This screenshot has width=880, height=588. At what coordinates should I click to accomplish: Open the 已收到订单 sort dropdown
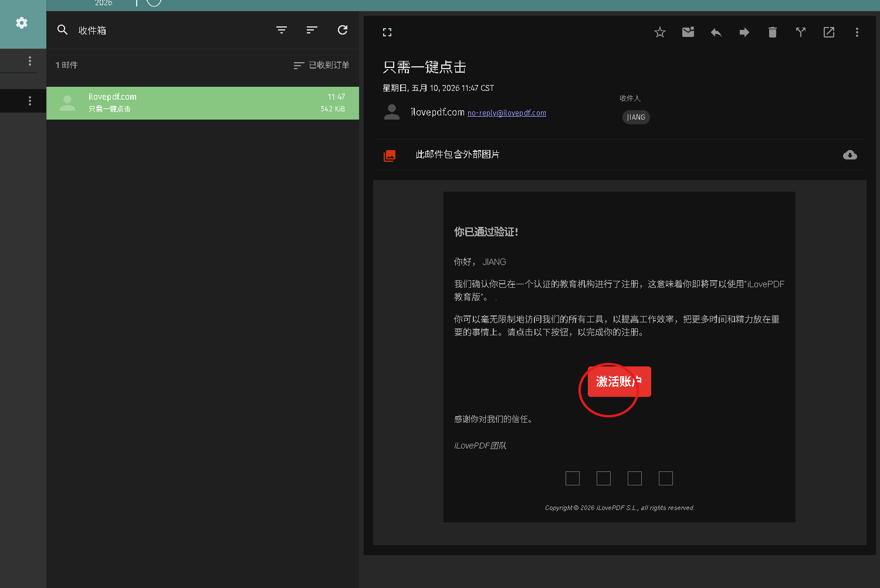pyautogui.click(x=321, y=65)
